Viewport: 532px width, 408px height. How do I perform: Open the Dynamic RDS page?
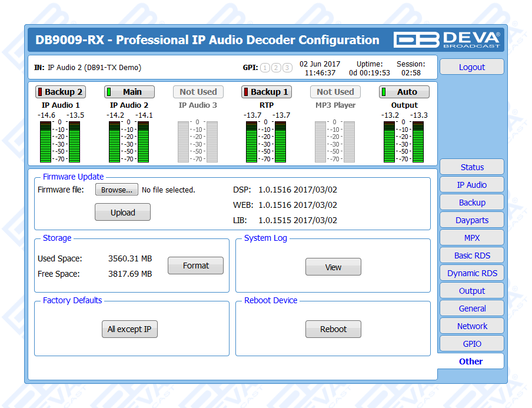point(472,273)
